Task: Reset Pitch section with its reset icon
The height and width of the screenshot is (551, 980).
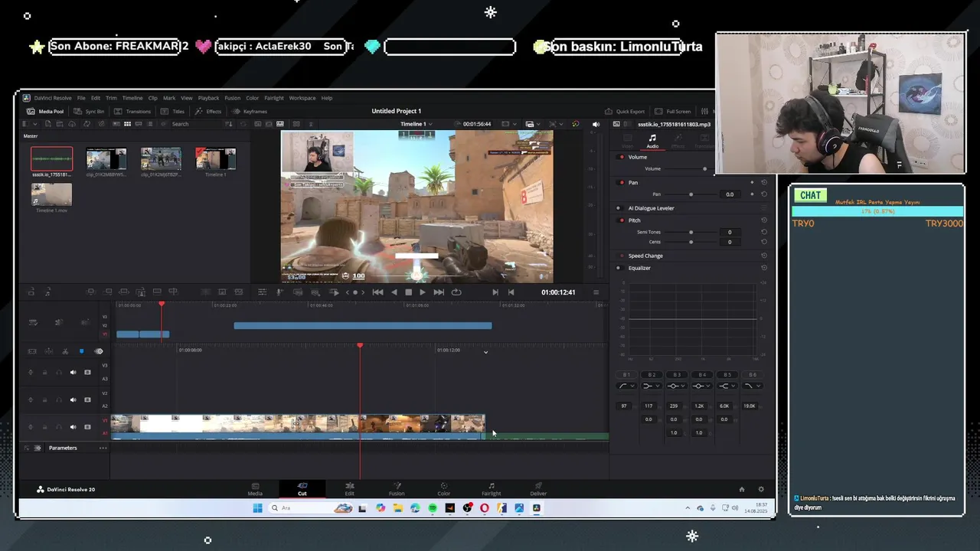Action: coord(763,220)
